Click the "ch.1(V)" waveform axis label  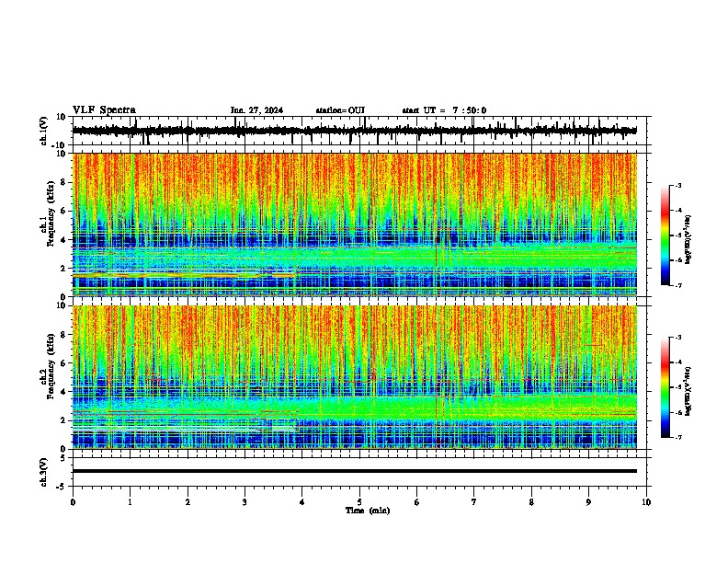(x=44, y=131)
